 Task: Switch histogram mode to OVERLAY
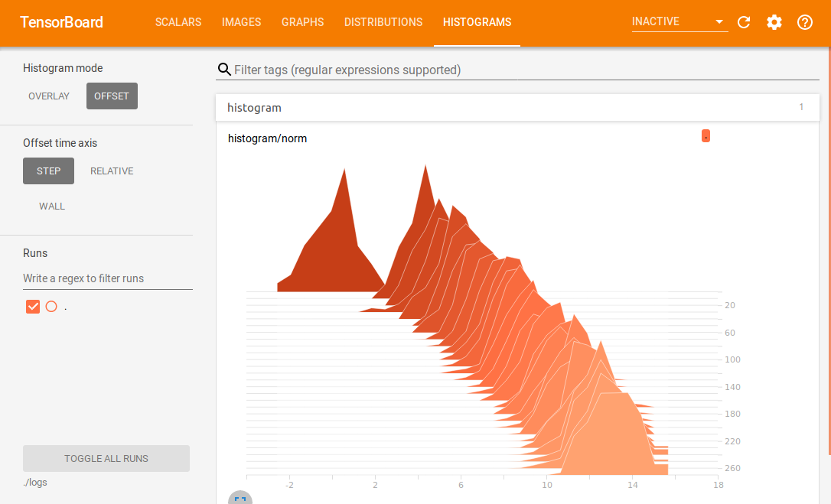[49, 96]
